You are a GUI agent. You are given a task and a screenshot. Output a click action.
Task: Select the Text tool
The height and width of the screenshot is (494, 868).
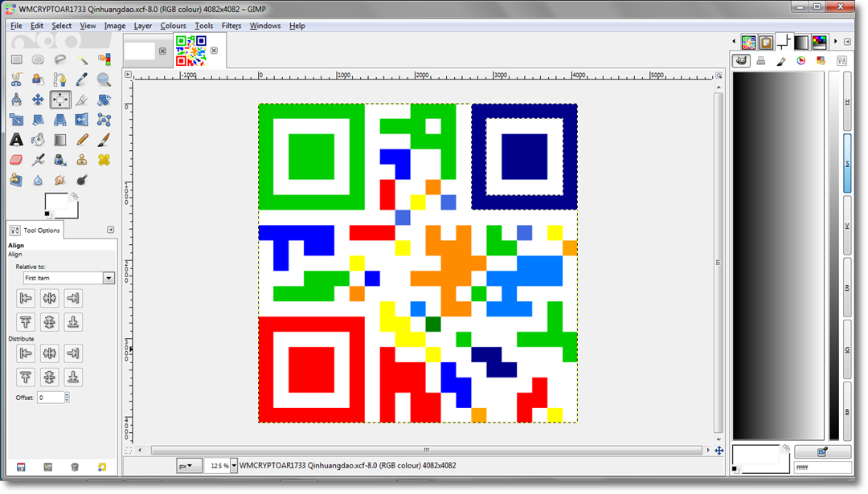tap(17, 140)
